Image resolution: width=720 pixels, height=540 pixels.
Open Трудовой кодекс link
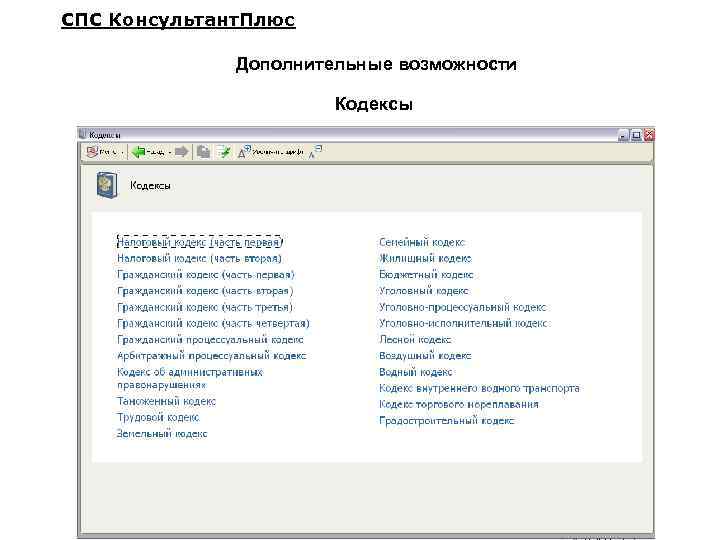click(158, 417)
